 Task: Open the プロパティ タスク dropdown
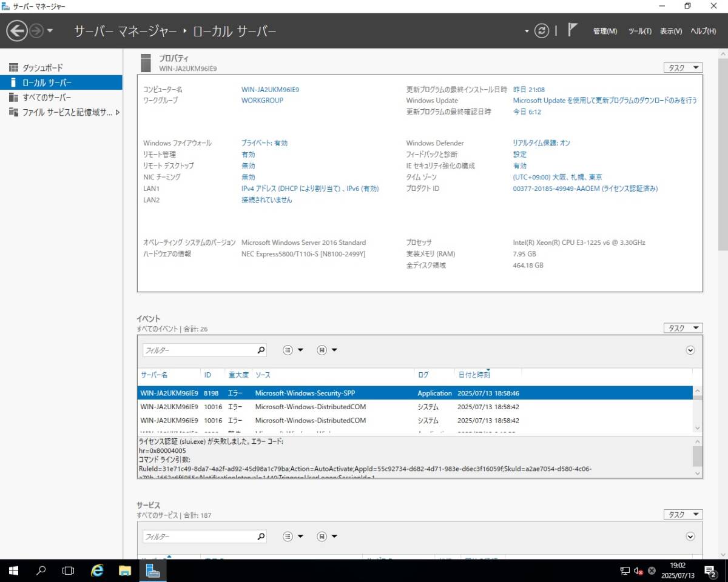click(x=684, y=68)
